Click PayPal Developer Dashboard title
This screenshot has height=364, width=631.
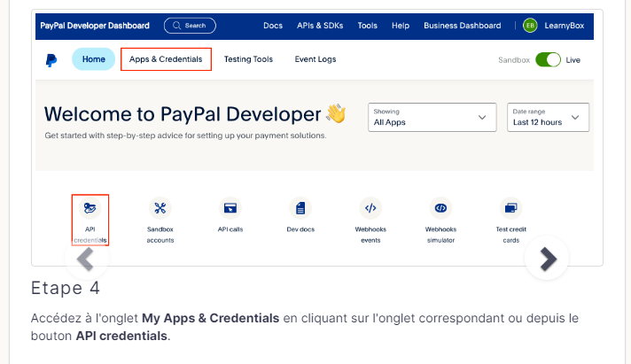coord(95,26)
